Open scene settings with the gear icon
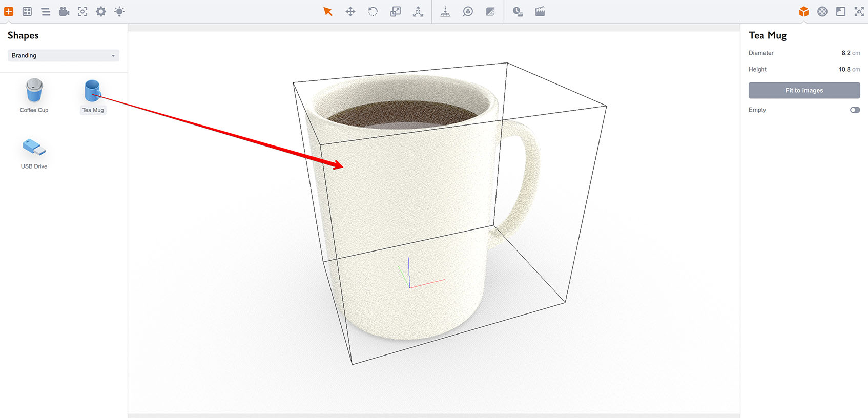The image size is (868, 418). (x=101, y=11)
